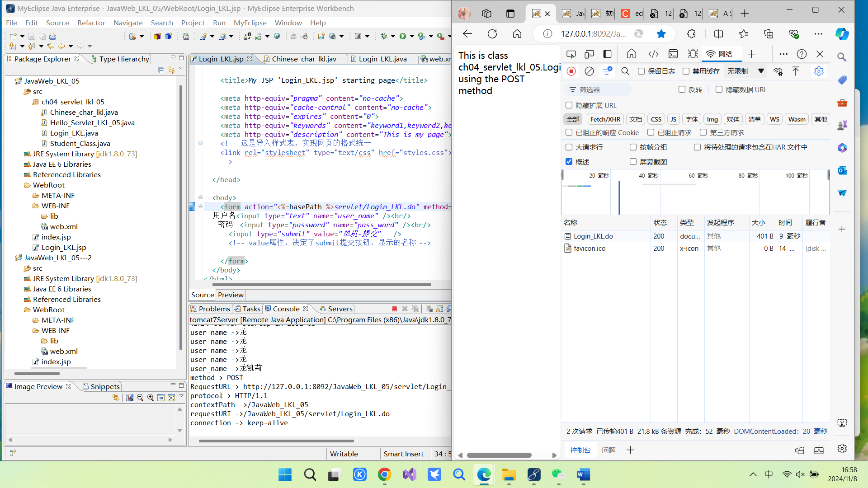Filter network requests by Img
The image size is (868, 488).
click(712, 119)
